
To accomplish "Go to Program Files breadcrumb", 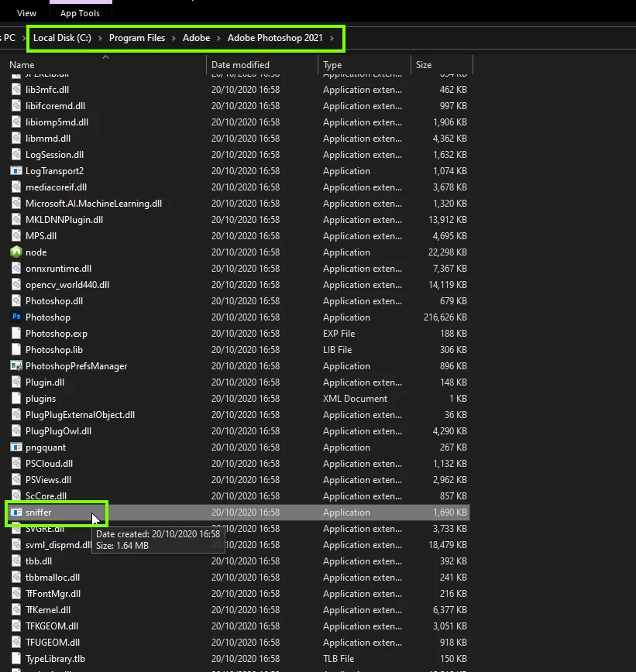I will (137, 38).
